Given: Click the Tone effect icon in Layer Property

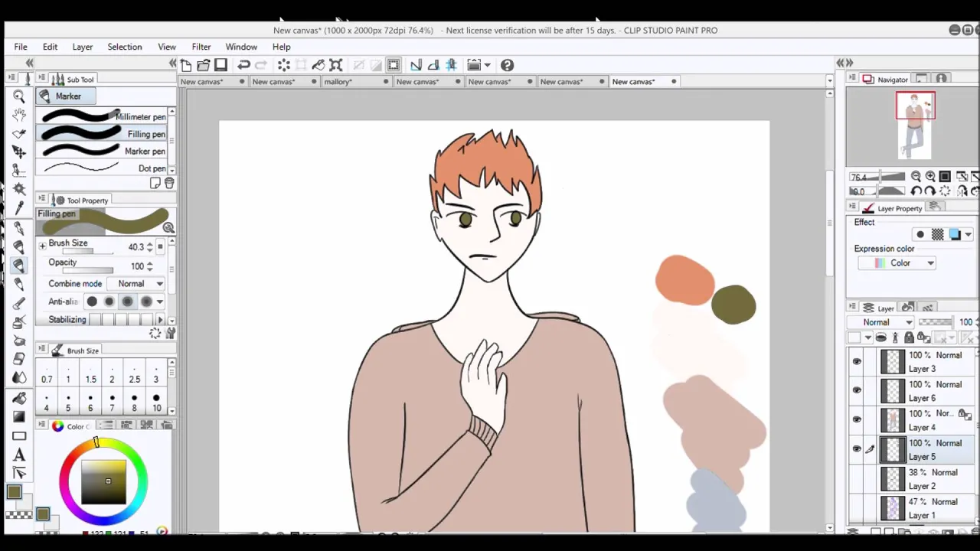Looking at the screenshot, I should tap(938, 235).
